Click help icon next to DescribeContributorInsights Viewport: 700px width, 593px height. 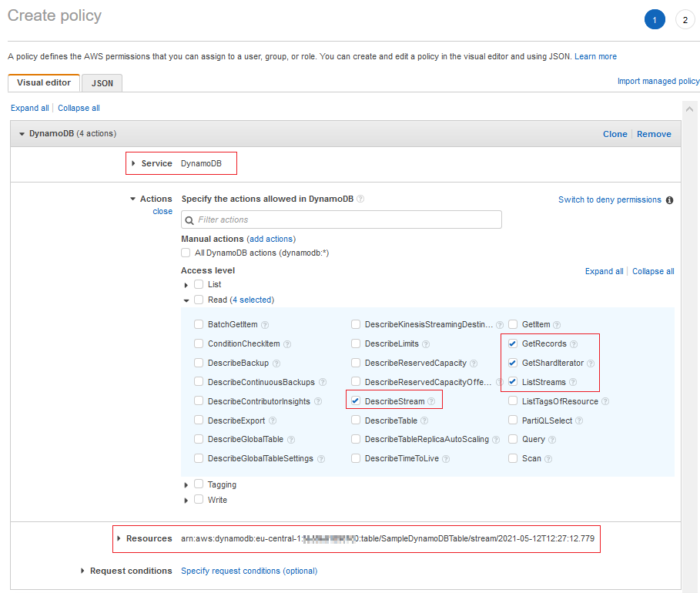[318, 401]
